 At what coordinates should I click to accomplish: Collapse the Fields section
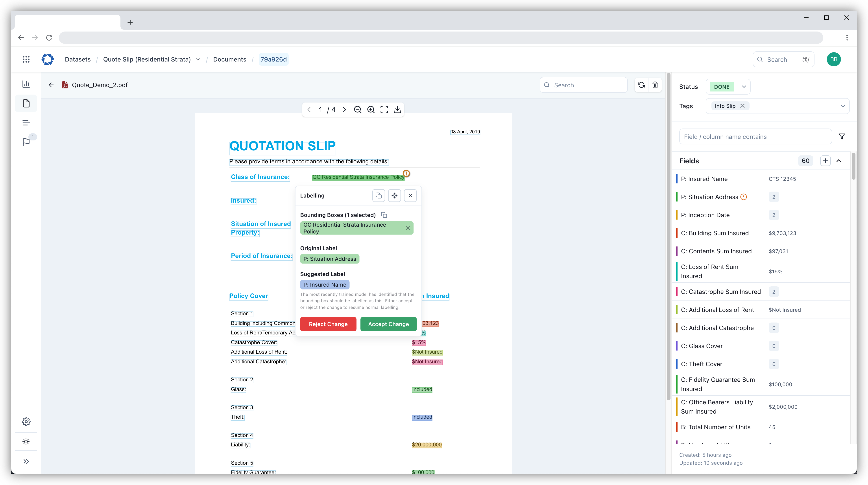pyautogui.click(x=839, y=161)
